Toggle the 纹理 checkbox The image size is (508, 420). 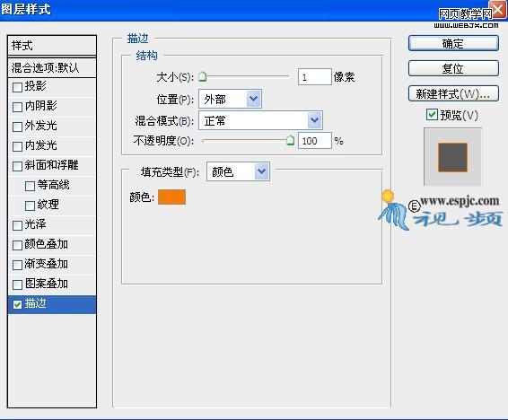tap(30, 206)
